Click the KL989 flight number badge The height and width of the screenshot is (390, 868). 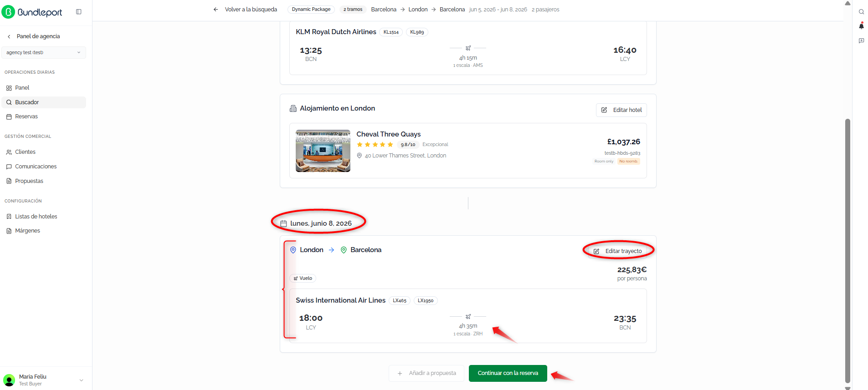417,32
